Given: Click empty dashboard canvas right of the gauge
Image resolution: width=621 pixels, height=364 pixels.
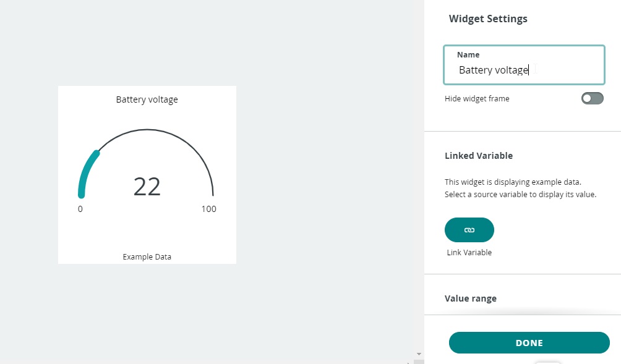Looking at the screenshot, I should pyautogui.click(x=328, y=174).
